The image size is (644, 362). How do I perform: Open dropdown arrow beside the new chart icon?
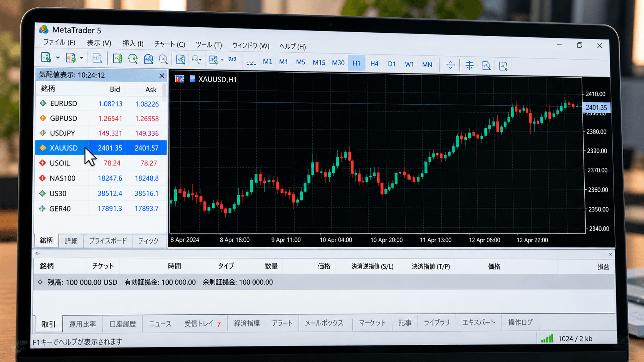pos(58,58)
